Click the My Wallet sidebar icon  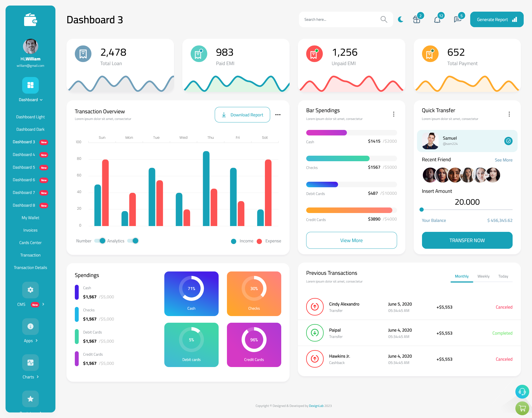tap(30, 217)
